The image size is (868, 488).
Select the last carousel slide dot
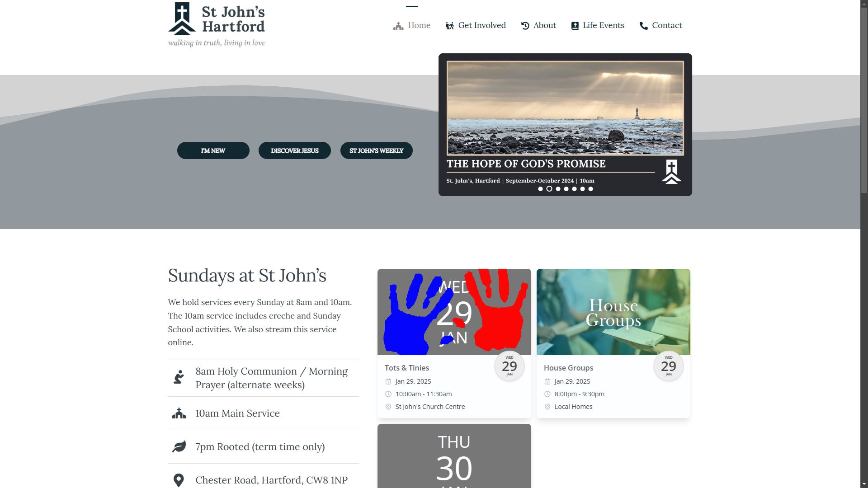590,189
